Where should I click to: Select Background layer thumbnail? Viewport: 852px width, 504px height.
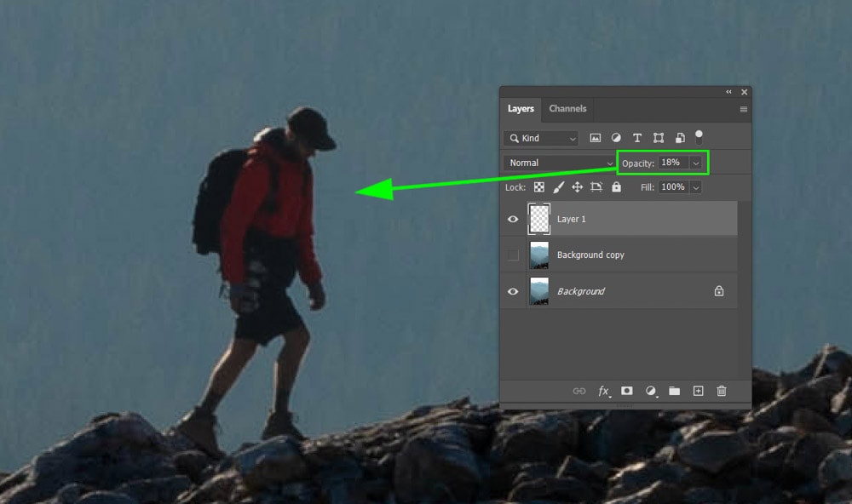(539, 291)
